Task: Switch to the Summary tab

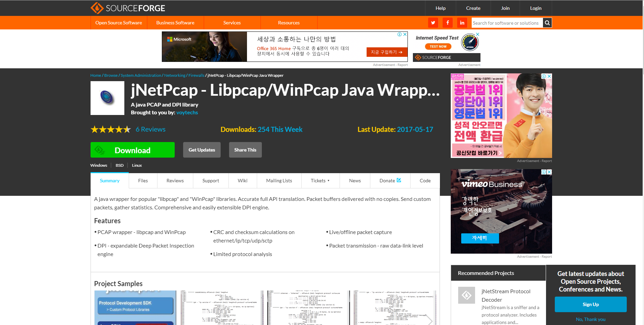Action: (110, 181)
